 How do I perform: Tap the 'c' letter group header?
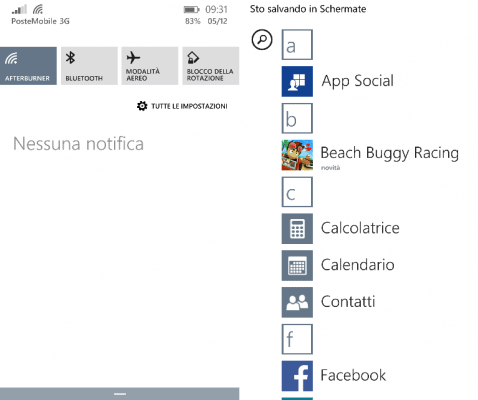tap(297, 192)
